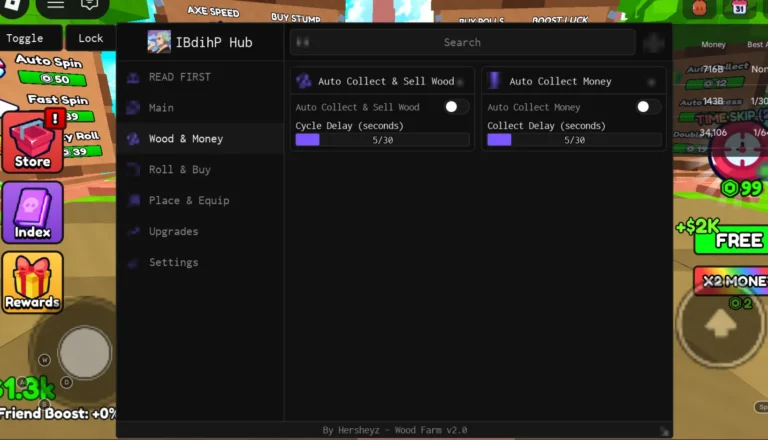Collapse the Auto Collect Money section

click(x=651, y=82)
